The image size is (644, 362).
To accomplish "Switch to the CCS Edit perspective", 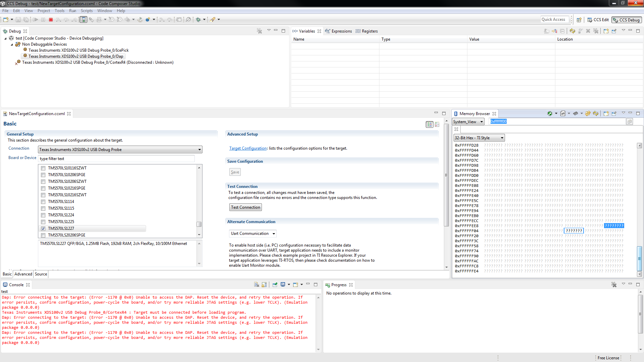I will (598, 20).
